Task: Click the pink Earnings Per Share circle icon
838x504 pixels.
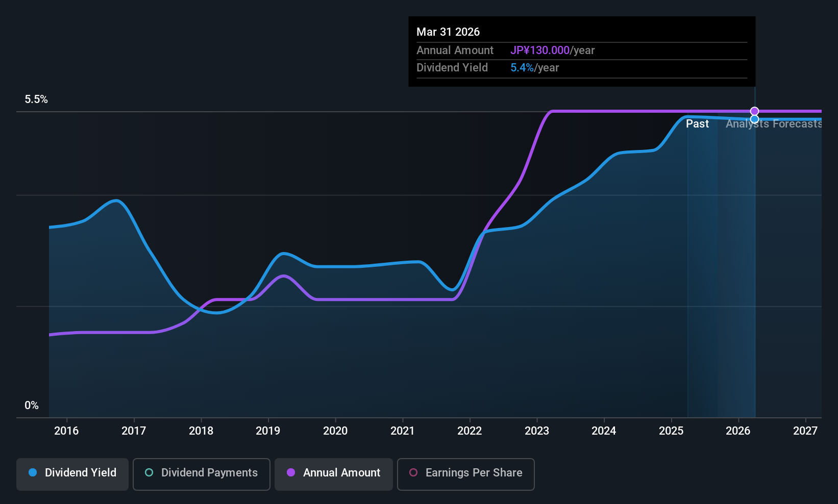Action: pyautogui.click(x=413, y=472)
